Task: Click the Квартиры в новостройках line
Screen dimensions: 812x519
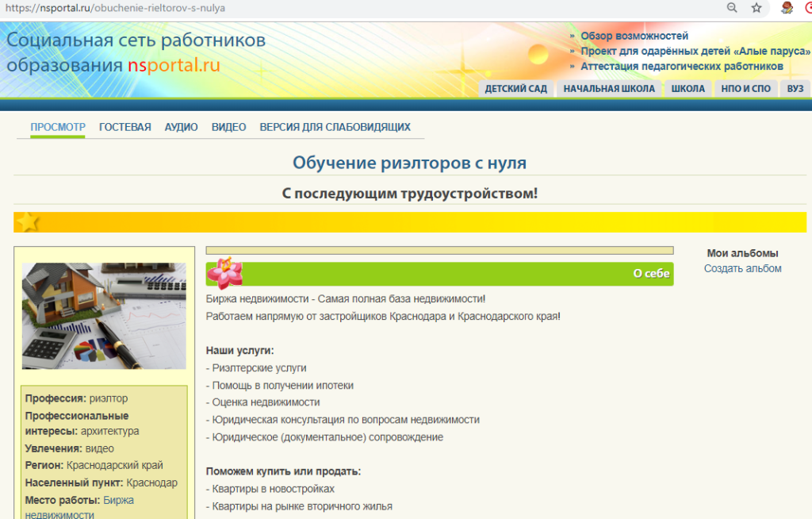Action: 270,489
